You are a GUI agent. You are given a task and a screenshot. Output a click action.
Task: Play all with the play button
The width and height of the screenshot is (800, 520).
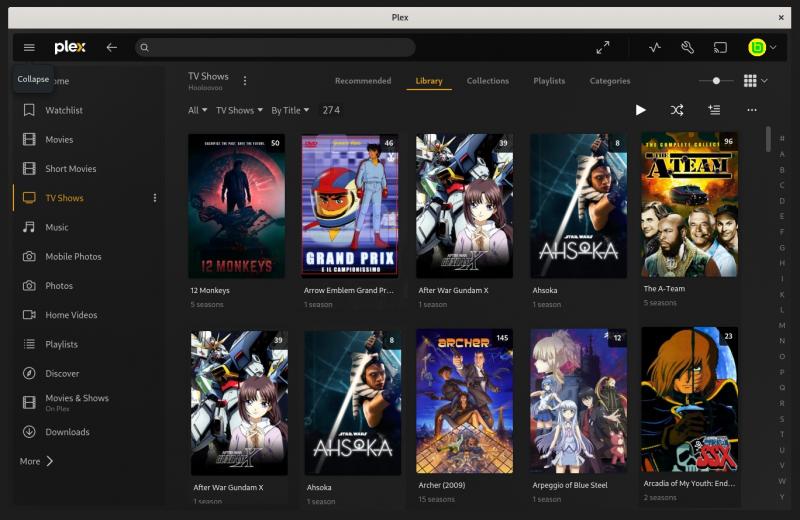click(x=640, y=110)
